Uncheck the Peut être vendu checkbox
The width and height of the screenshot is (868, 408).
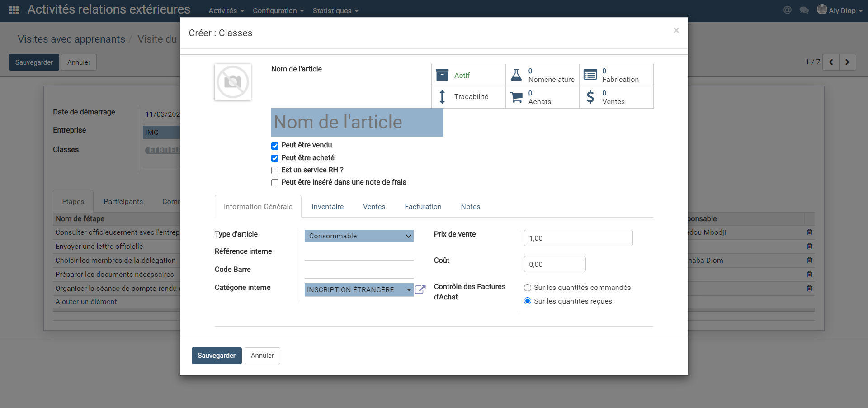(275, 146)
